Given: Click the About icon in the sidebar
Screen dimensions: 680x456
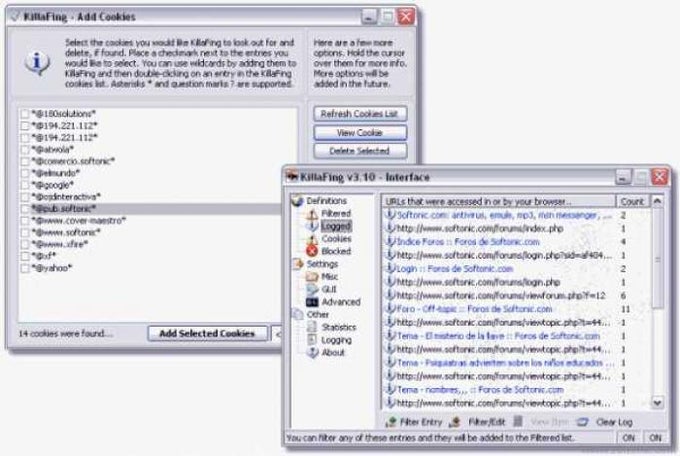Looking at the screenshot, I should pyautogui.click(x=312, y=353).
